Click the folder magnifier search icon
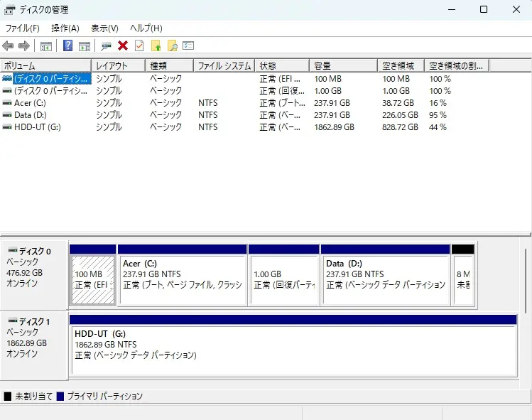 (x=173, y=45)
